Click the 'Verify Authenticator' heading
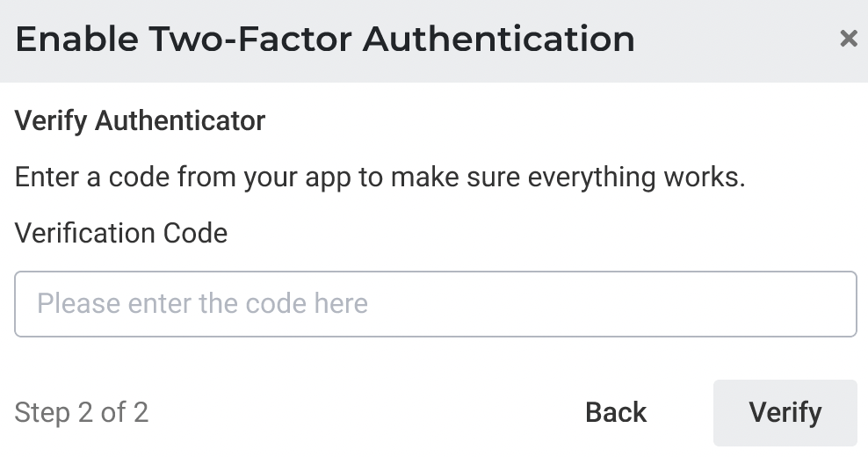Screen dimensions: 868x457 141,120
